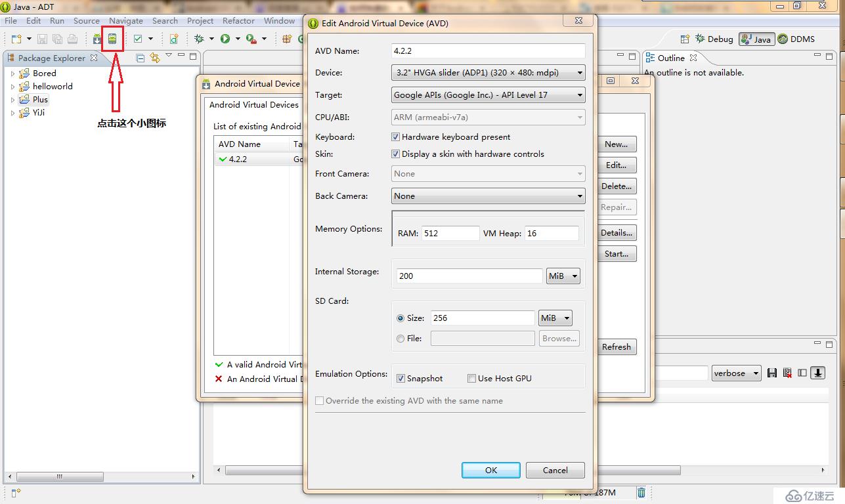
Task: Click OK in the Edit AVD dialog
Action: (491, 470)
